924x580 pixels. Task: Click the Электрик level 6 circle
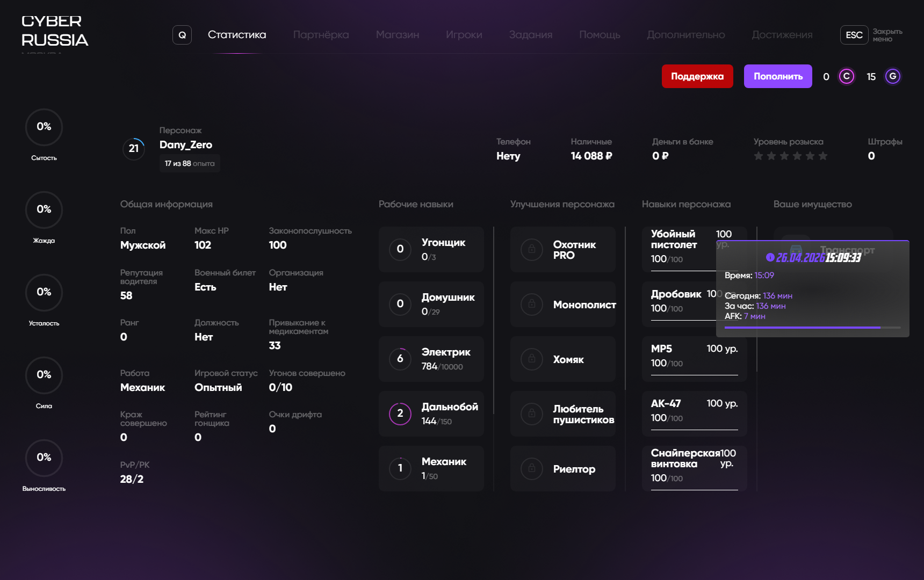click(x=400, y=359)
